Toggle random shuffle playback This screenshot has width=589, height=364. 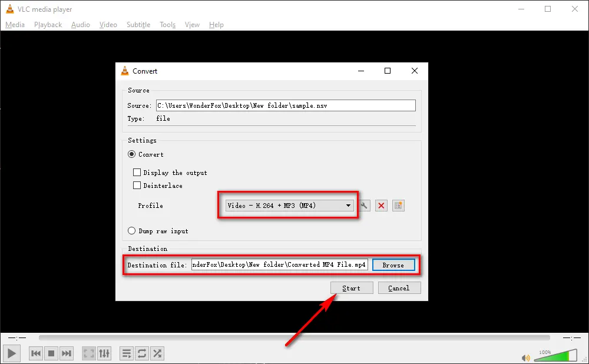(x=157, y=353)
